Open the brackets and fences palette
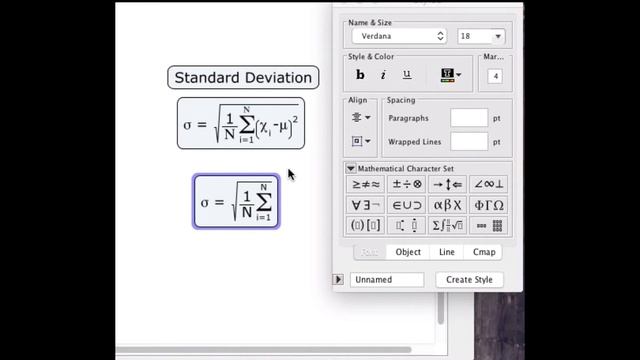 point(365,225)
